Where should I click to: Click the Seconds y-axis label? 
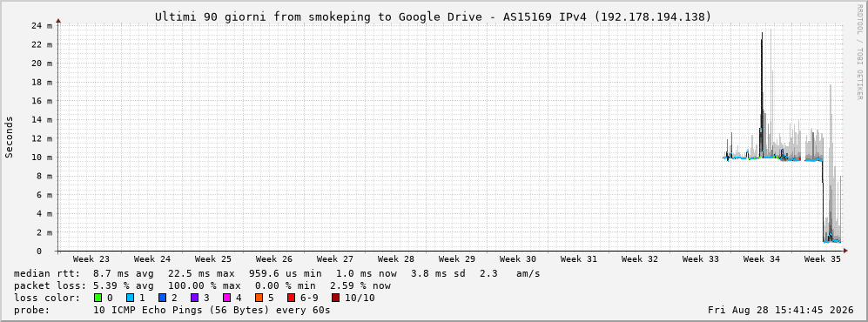10,137
